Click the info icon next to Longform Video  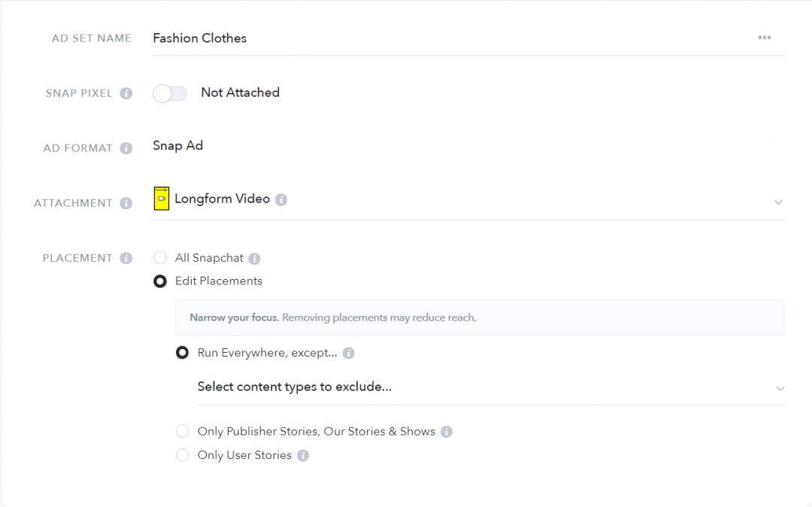coord(281,199)
